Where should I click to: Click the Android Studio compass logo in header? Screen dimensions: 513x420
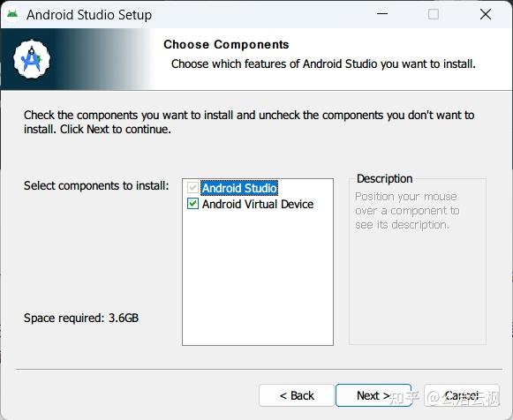(32, 59)
